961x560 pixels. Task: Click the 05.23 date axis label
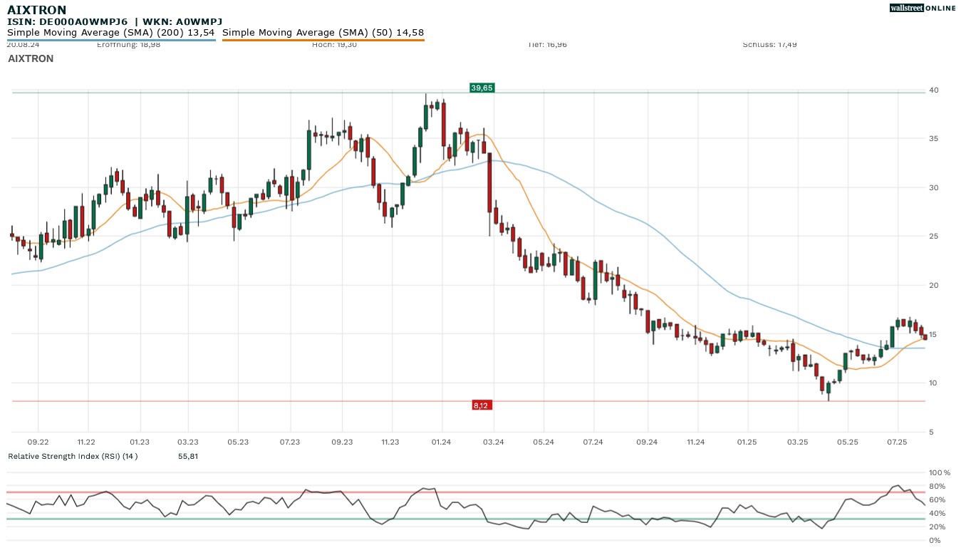[x=238, y=442]
